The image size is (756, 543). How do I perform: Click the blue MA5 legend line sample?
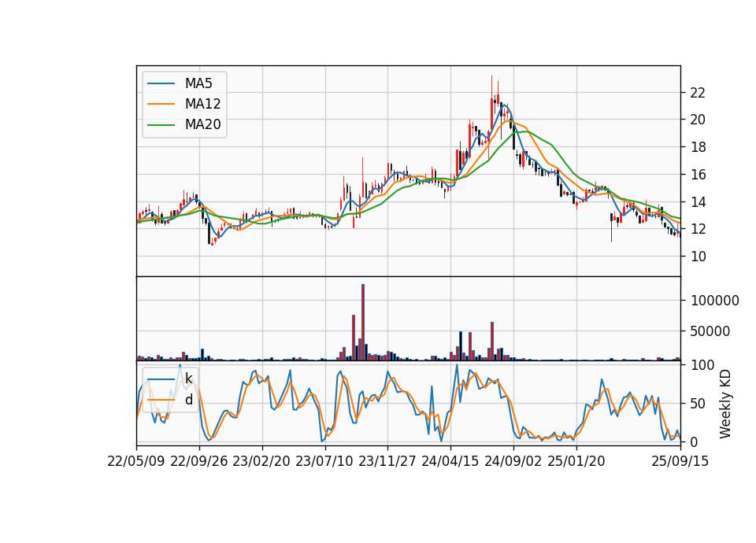click(161, 83)
